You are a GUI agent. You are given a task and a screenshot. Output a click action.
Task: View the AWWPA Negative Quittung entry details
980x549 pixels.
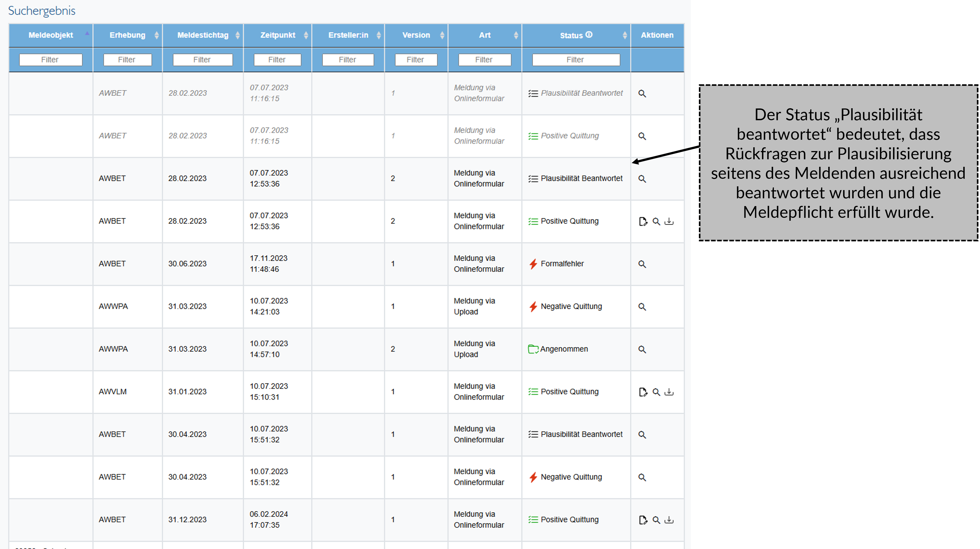point(642,307)
